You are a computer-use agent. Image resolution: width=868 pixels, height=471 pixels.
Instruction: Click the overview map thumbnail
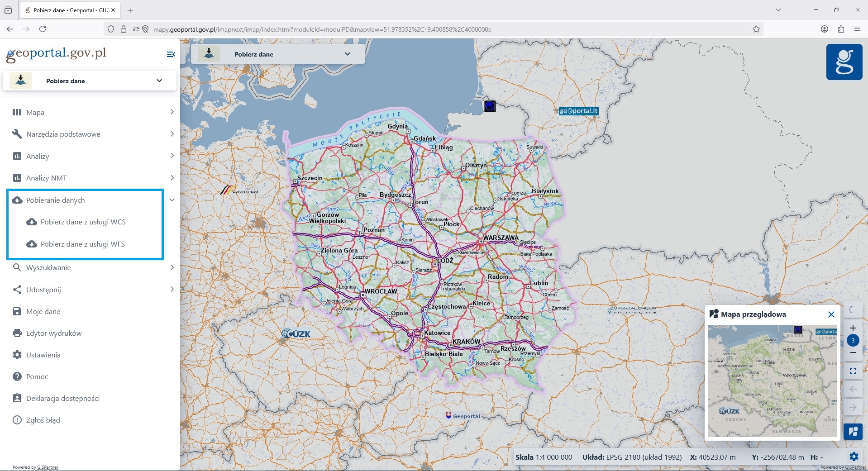pyautogui.click(x=773, y=381)
